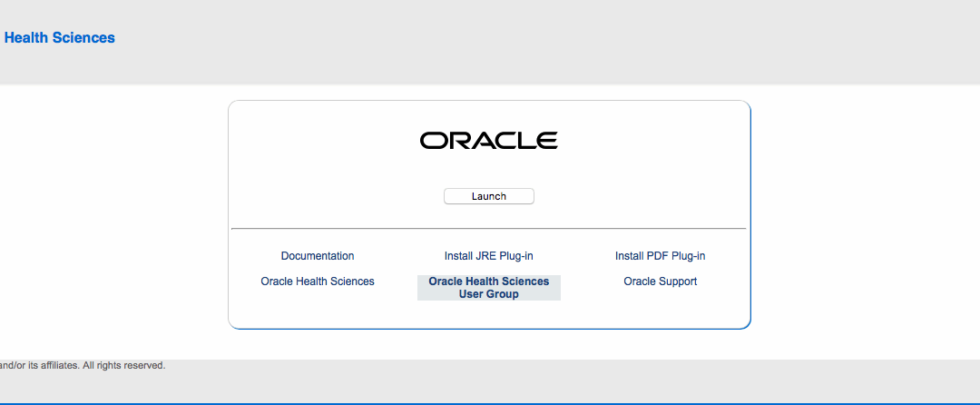
Task: Visit the Oracle Health Sciences link
Action: click(x=318, y=282)
